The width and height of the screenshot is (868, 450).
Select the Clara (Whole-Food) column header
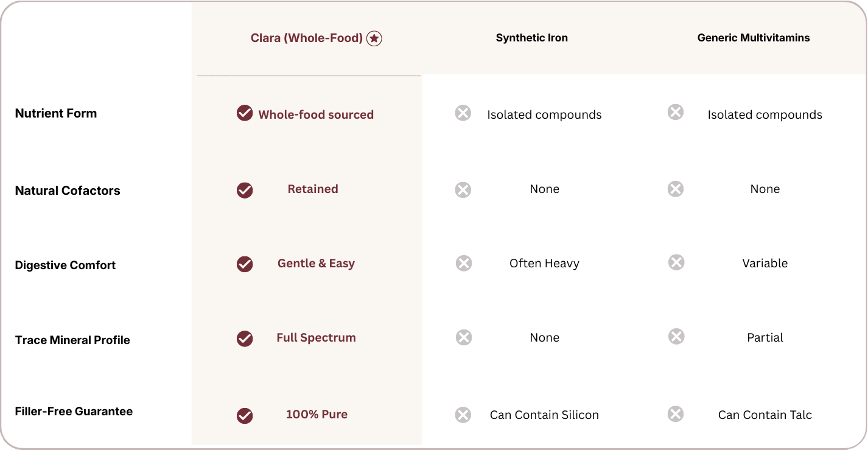point(307,38)
